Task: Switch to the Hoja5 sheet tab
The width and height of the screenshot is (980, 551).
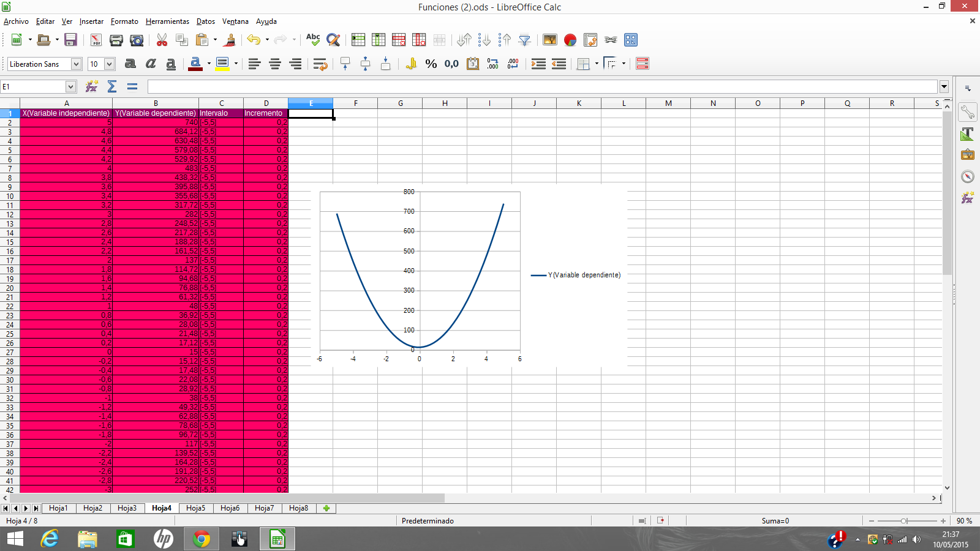Action: pyautogui.click(x=196, y=508)
